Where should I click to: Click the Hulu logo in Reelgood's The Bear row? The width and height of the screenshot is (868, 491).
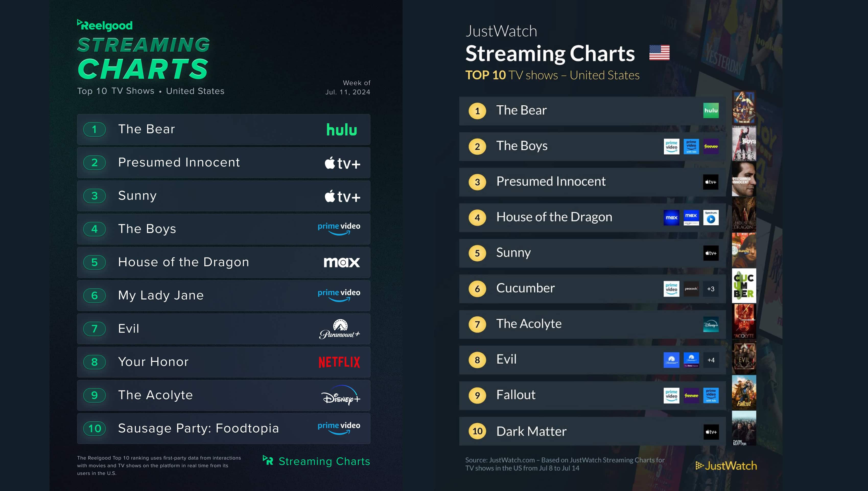341,130
